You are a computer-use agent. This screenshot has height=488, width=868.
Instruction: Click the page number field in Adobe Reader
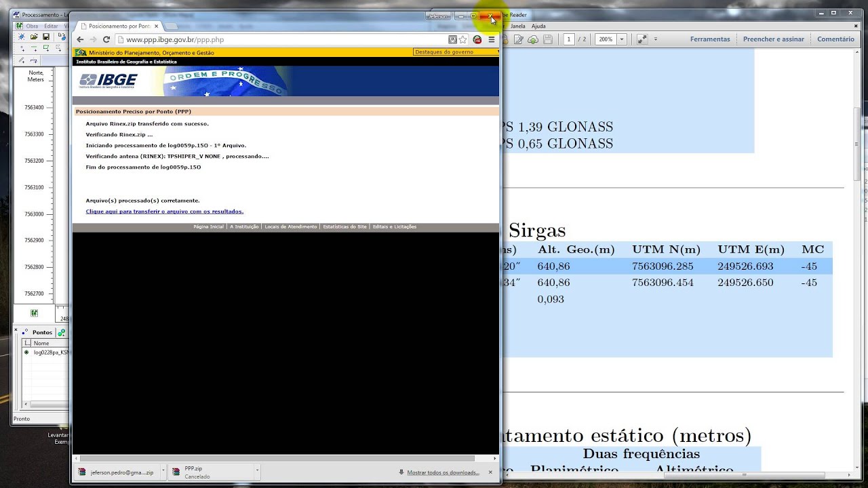(x=569, y=39)
